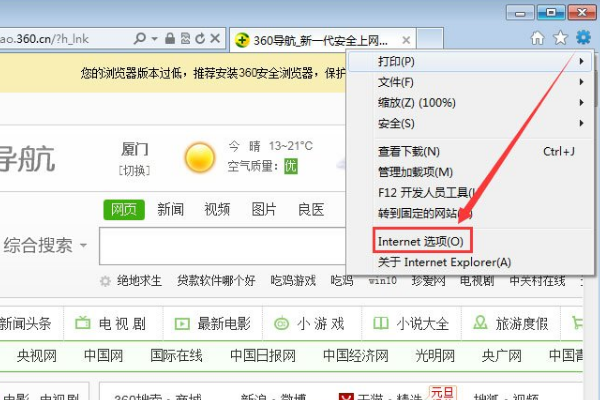The height and width of the screenshot is (400, 600).
Task: Stop loading with address bar X
Action: 215,38
